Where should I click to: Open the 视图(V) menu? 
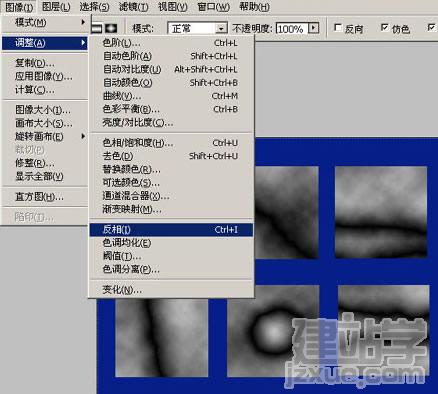click(x=173, y=7)
